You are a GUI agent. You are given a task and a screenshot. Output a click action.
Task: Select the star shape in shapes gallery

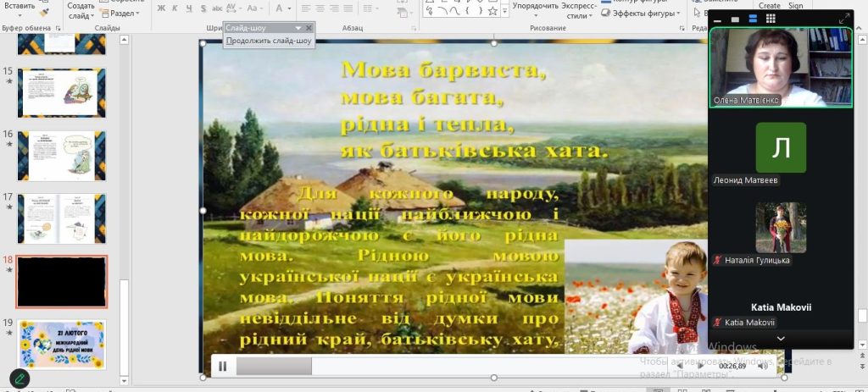click(x=492, y=10)
